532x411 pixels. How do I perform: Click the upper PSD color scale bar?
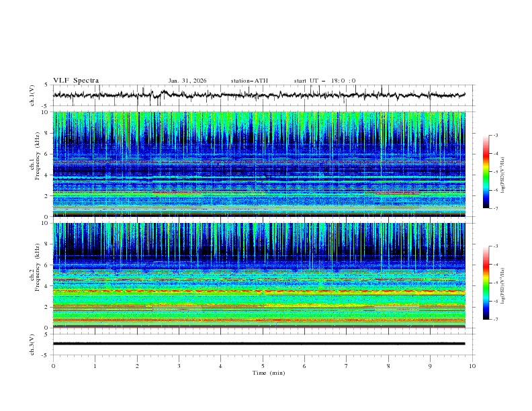pyautogui.click(x=486, y=172)
